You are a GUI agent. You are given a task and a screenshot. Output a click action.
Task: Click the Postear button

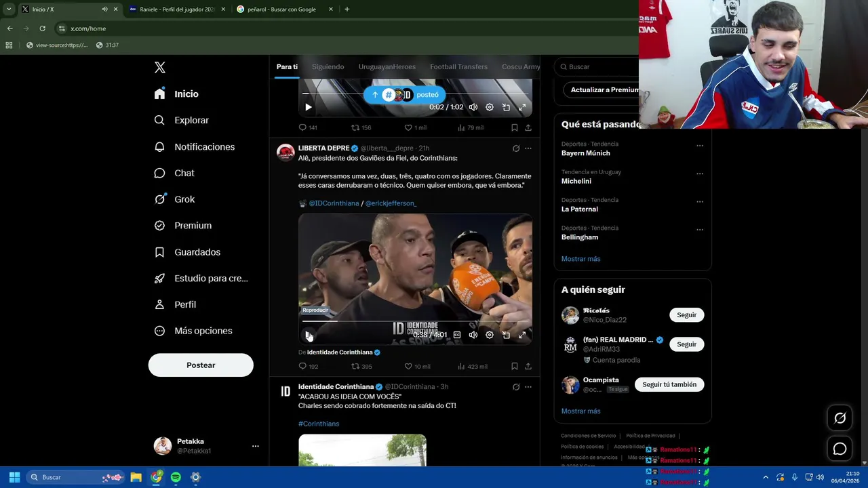(201, 365)
